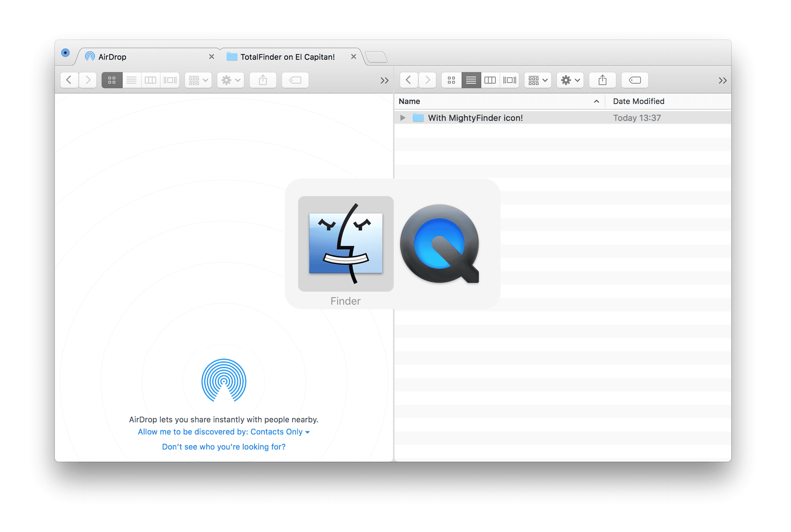This screenshot has height=532, width=791.
Task: Switch right pane to list view
Action: pos(471,80)
